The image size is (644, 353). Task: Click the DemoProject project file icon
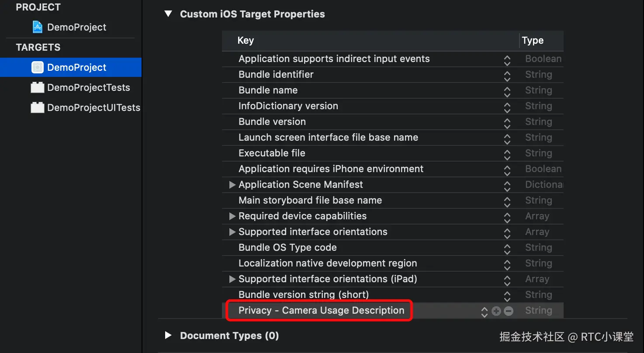pos(38,27)
